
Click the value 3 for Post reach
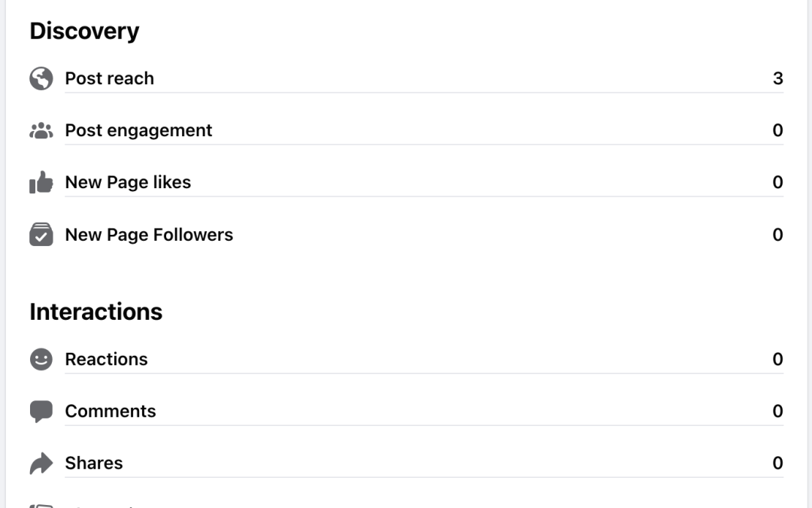779,78
